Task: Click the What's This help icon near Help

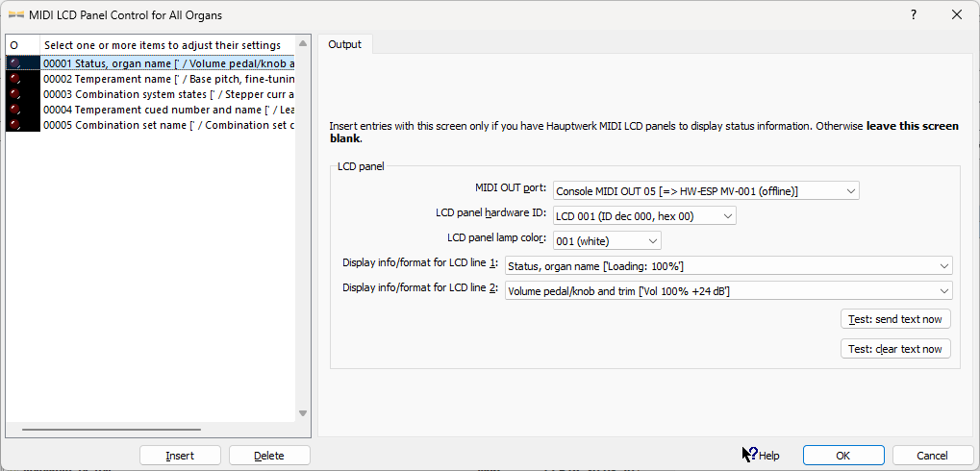Action: pyautogui.click(x=749, y=455)
